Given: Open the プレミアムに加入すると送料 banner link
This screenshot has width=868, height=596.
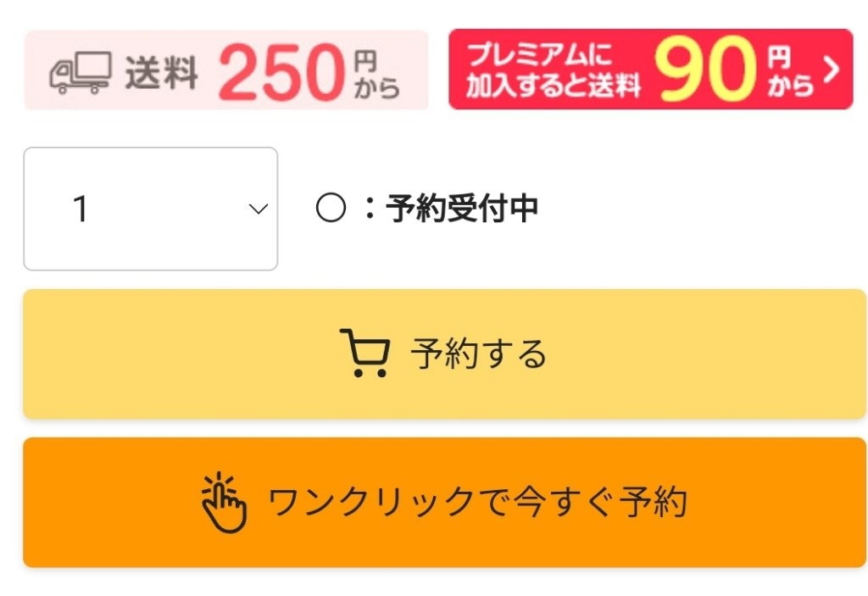Looking at the screenshot, I should click(650, 70).
